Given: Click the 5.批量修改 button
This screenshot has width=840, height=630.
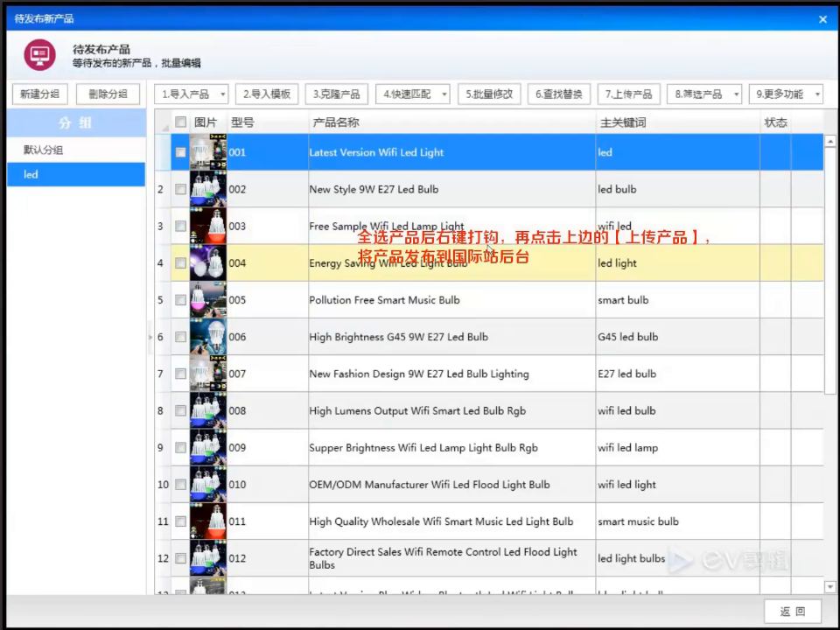Looking at the screenshot, I should 489,94.
